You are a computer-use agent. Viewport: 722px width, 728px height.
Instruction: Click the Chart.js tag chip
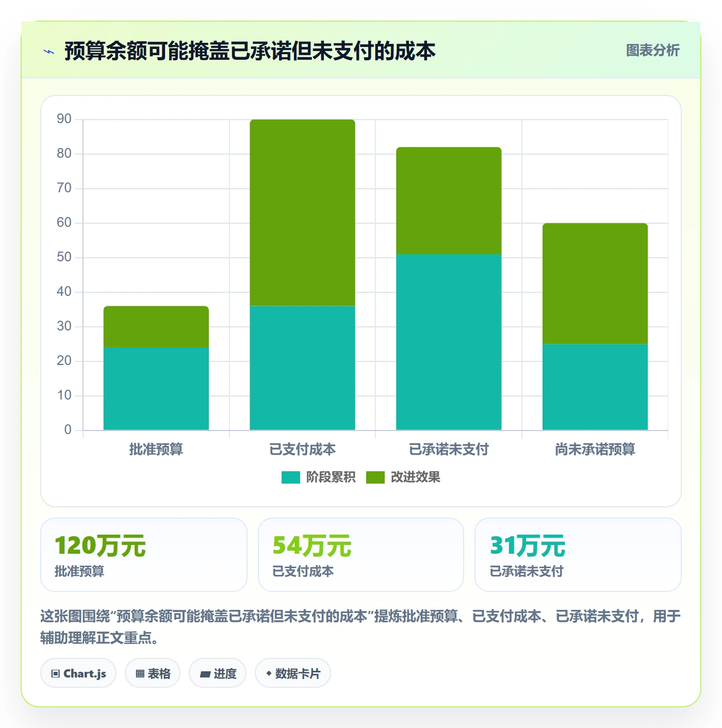(78, 673)
